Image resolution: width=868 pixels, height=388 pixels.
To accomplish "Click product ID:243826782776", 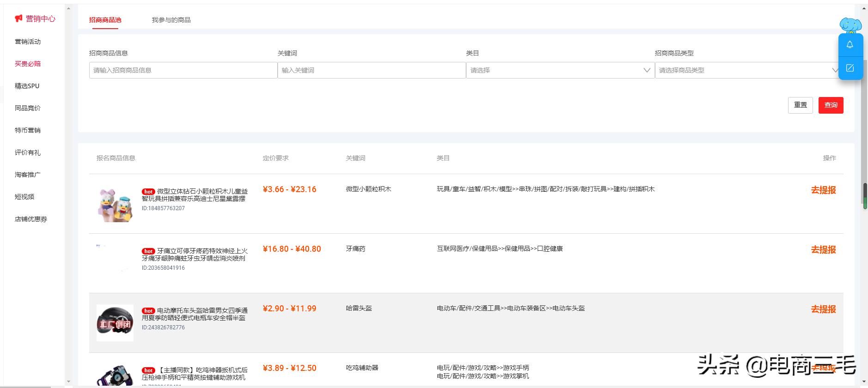I will [x=163, y=327].
